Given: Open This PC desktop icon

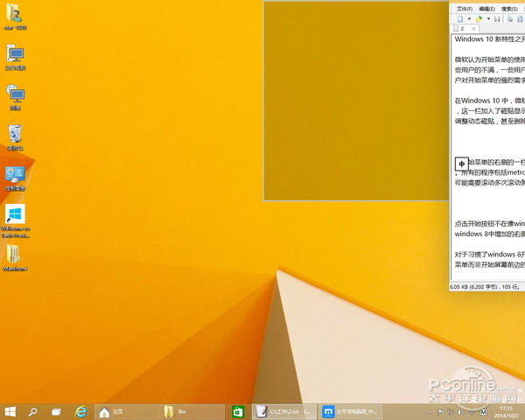Looking at the screenshot, I should 15,54.
